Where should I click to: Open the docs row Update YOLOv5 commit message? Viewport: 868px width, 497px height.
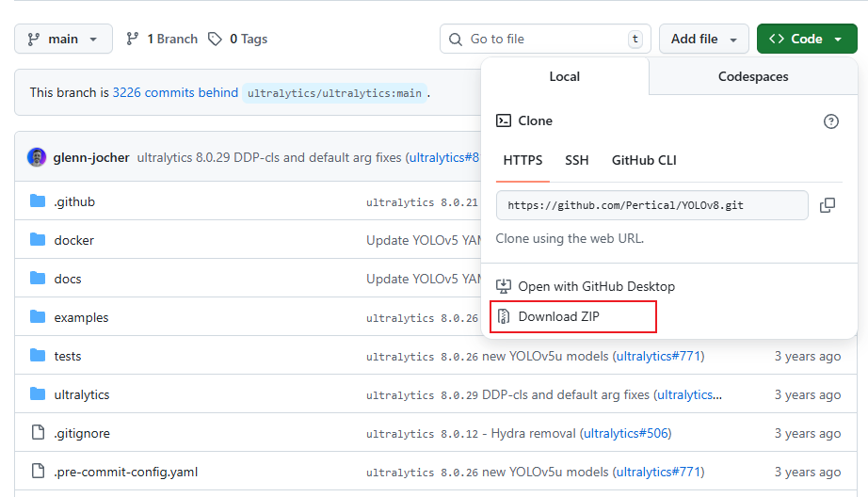[424, 279]
